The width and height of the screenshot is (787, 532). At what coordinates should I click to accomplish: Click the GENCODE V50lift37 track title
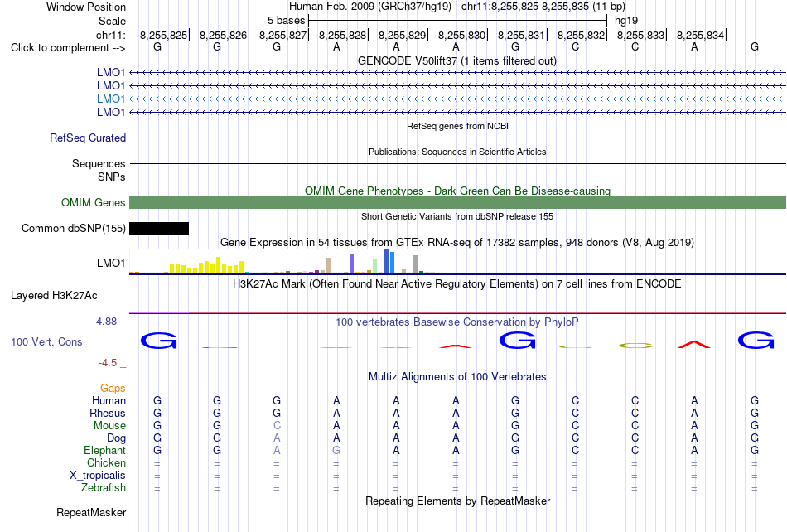pos(457,60)
